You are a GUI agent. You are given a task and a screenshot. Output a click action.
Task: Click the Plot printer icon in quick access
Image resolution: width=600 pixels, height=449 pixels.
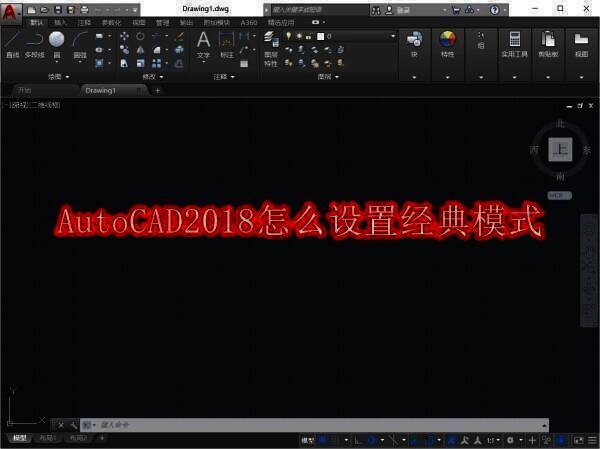tap(85, 10)
